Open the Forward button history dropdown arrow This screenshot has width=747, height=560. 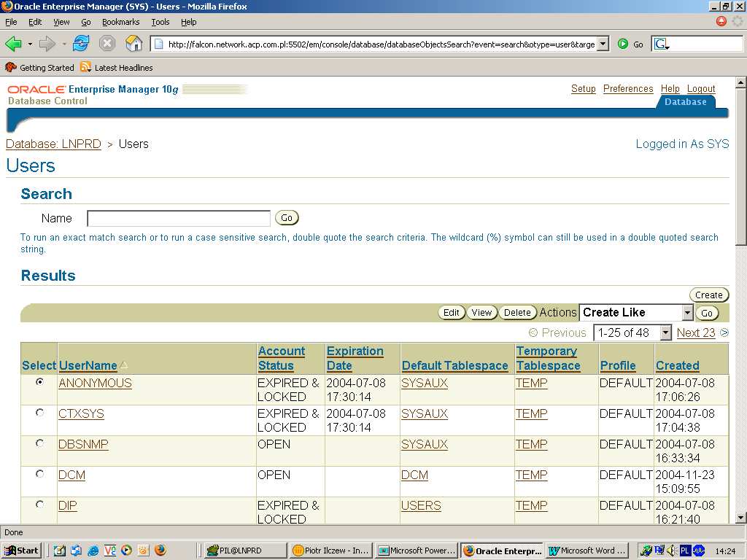[x=64, y=44]
